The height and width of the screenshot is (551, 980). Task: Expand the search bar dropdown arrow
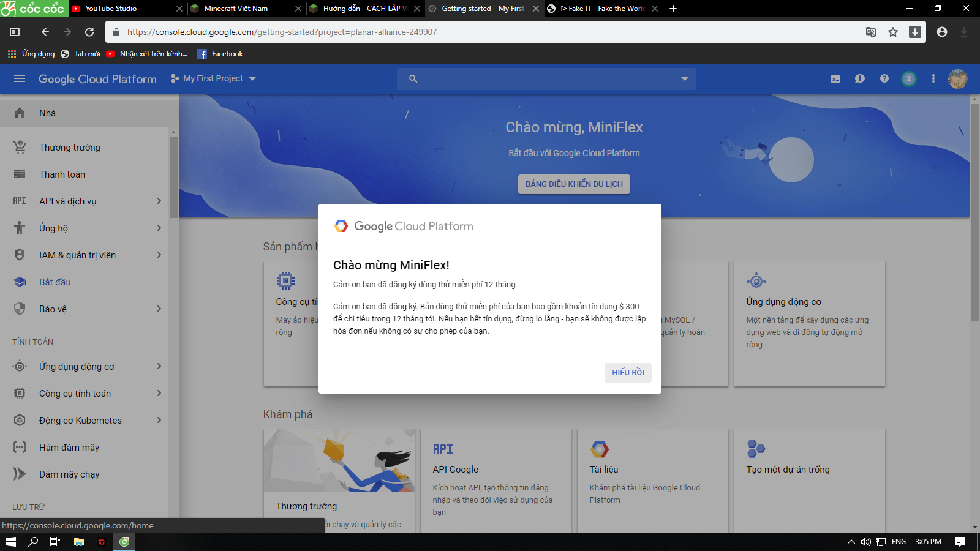[685, 78]
